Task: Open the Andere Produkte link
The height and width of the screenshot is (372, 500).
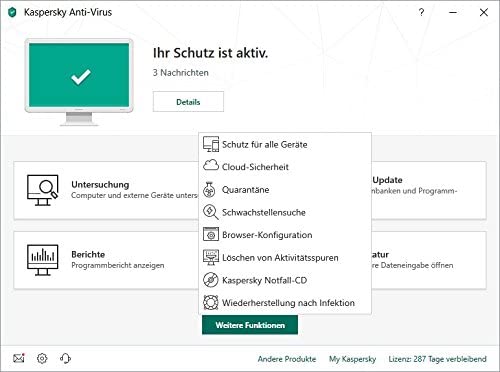Action: point(287,359)
